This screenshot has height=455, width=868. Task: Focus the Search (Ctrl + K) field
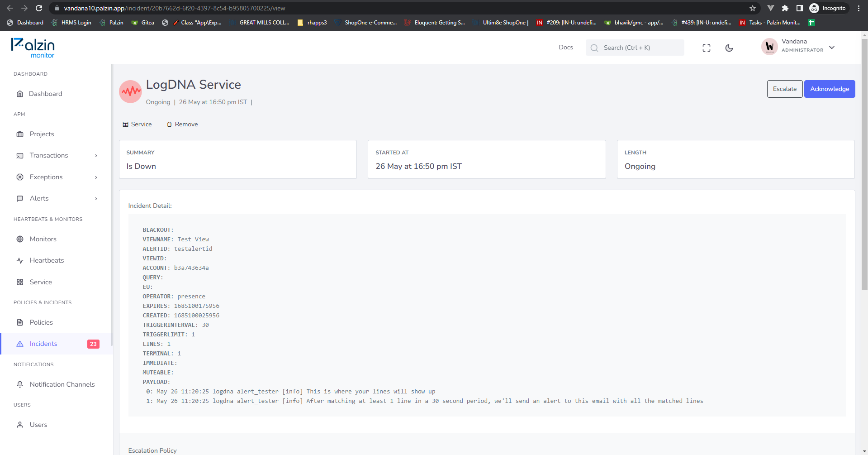pyautogui.click(x=635, y=48)
